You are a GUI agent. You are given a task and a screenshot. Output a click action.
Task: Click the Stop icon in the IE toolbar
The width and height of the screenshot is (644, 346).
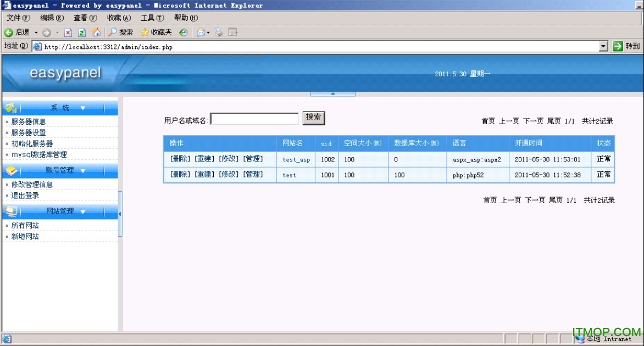pos(67,32)
